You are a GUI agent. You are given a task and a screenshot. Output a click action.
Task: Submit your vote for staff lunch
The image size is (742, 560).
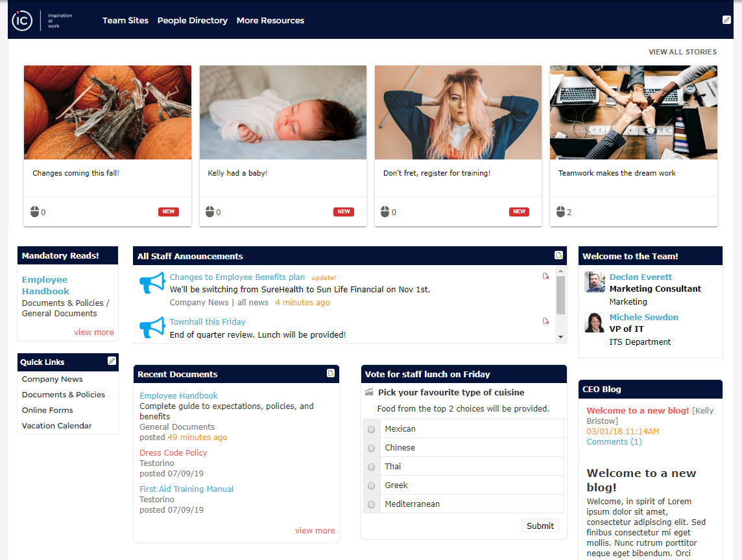click(540, 525)
